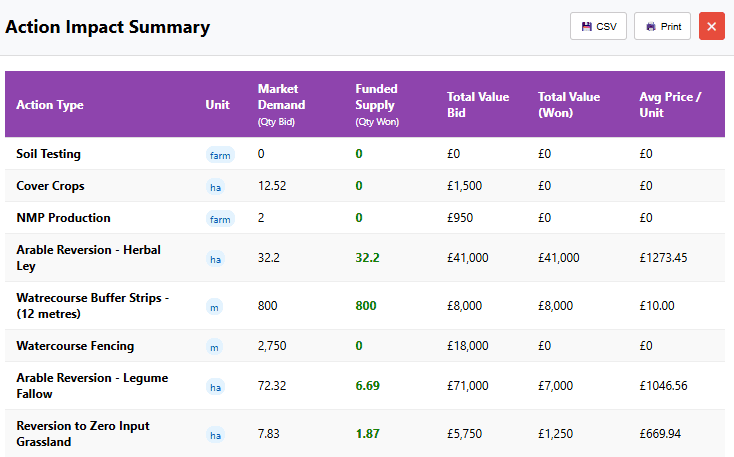Click the 6.69 Funded Supply value
This screenshot has height=457, width=734.
367,386
